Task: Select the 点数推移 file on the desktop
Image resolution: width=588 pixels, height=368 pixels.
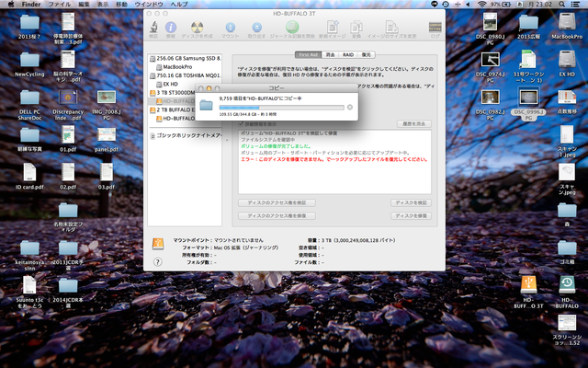Action: pyautogui.click(x=567, y=98)
